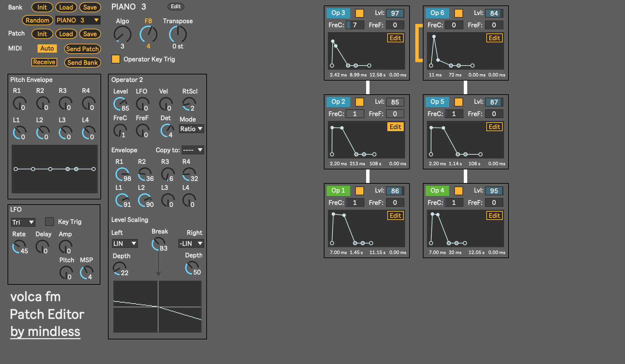Click the Algo knob
The width and height of the screenshot is (625, 364).
122,34
